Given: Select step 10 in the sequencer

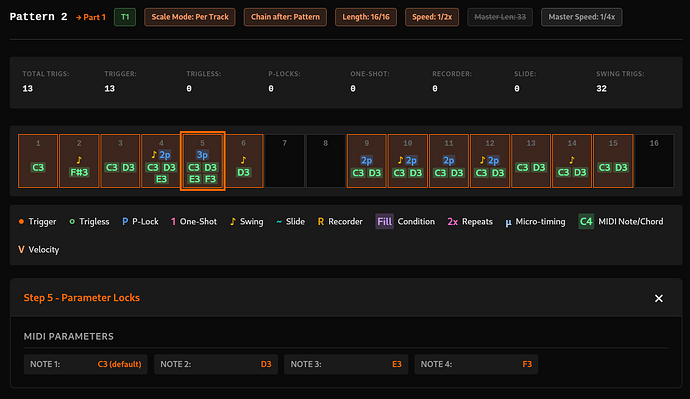Looking at the screenshot, I should (x=407, y=161).
